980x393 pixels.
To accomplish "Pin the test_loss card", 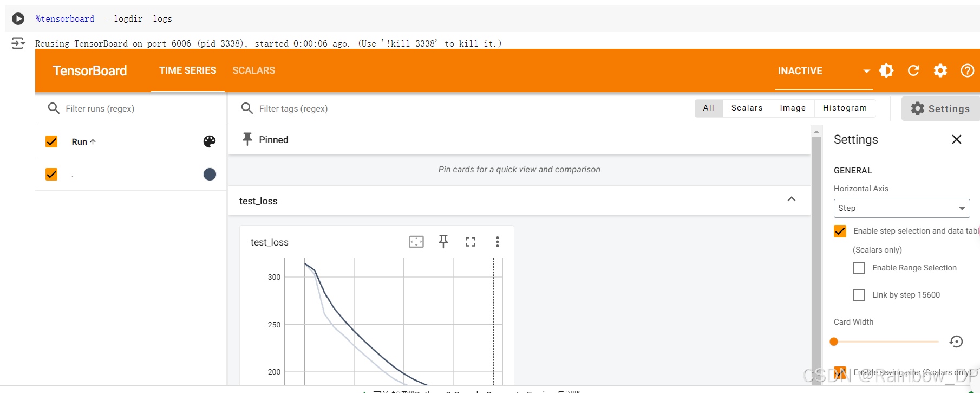I will click(443, 242).
